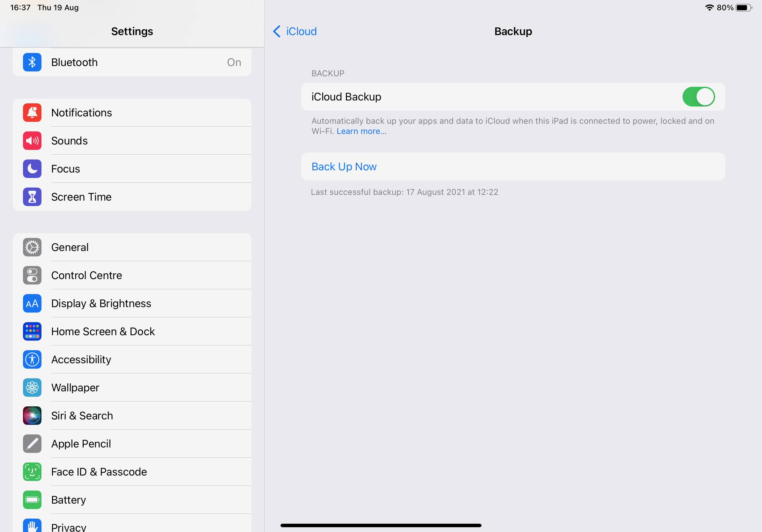The image size is (762, 532).
Task: Tap the Backup page title
Action: [513, 31]
